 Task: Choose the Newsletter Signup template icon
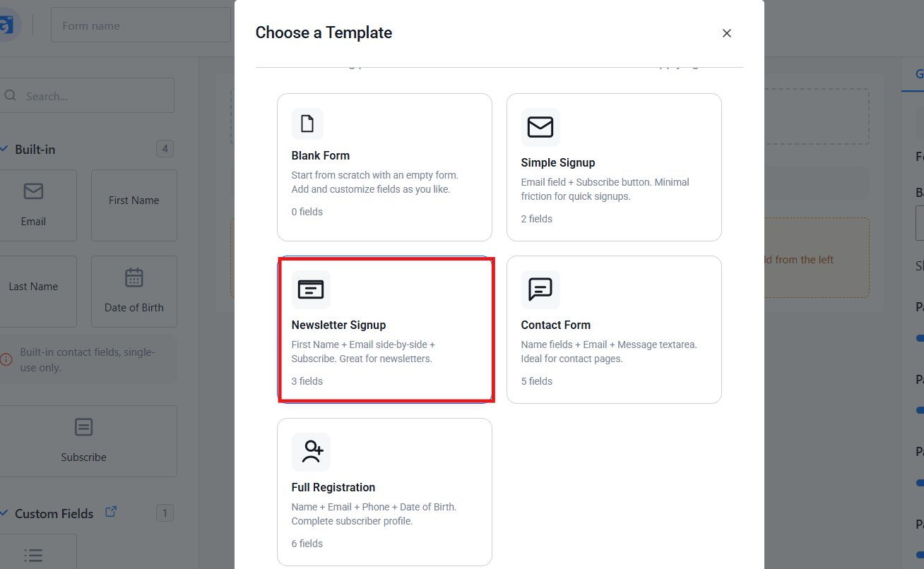click(x=311, y=289)
